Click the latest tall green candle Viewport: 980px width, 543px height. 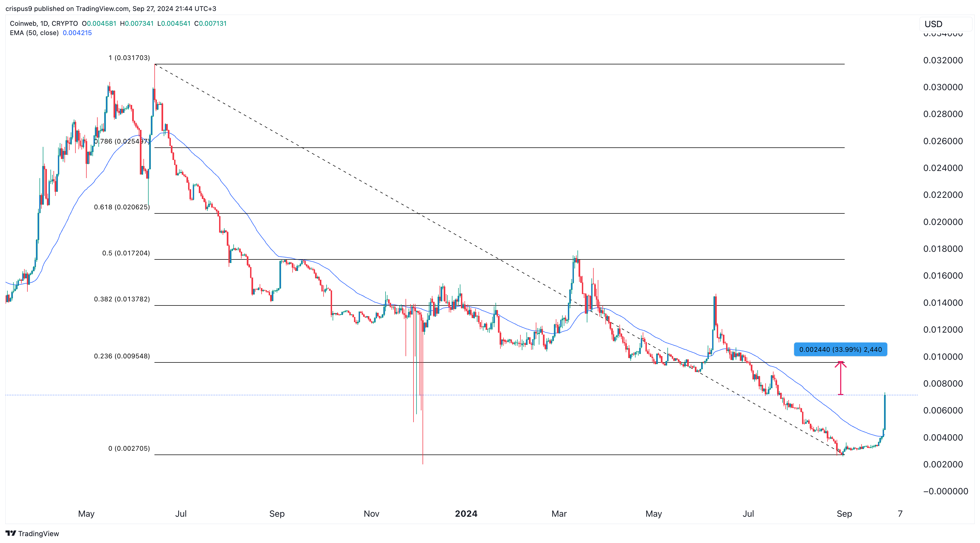(x=885, y=412)
